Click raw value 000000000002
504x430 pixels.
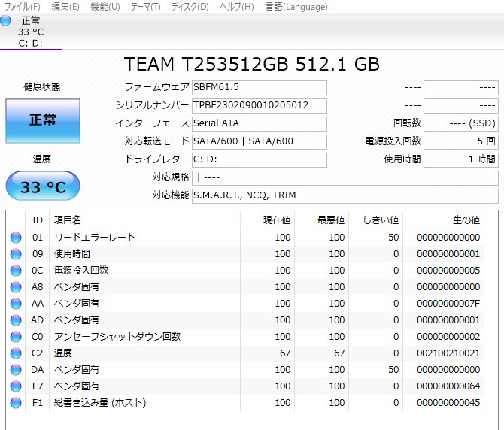[448, 337]
